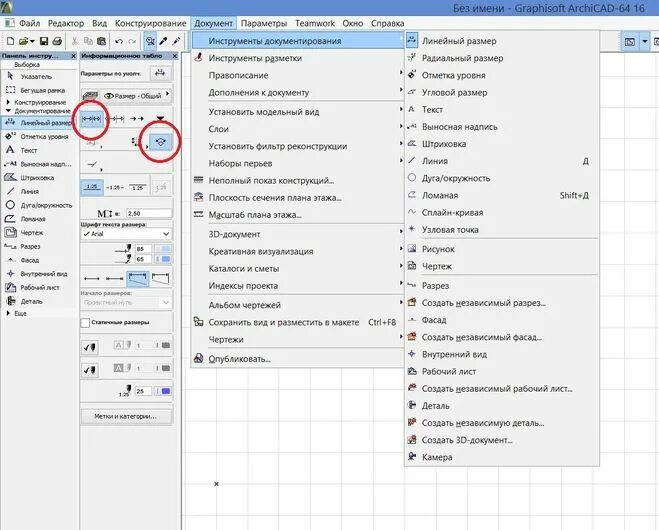This screenshot has height=530, width=659.
Task: Expand the Еще group in toolbox
Action: [8, 313]
